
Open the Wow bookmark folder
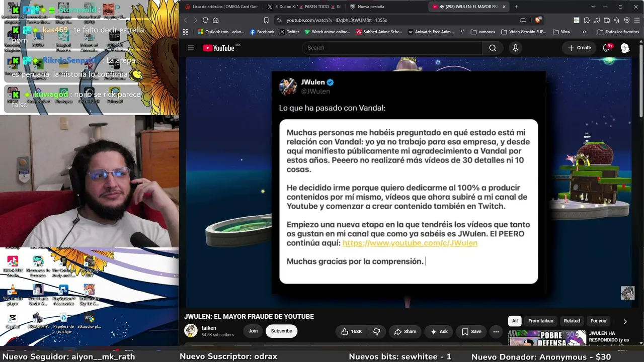561,32
